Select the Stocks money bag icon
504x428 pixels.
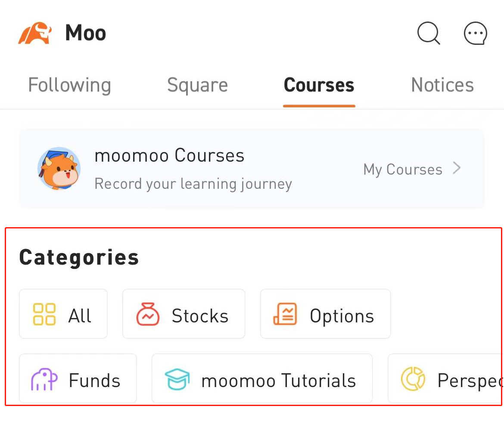click(x=148, y=314)
